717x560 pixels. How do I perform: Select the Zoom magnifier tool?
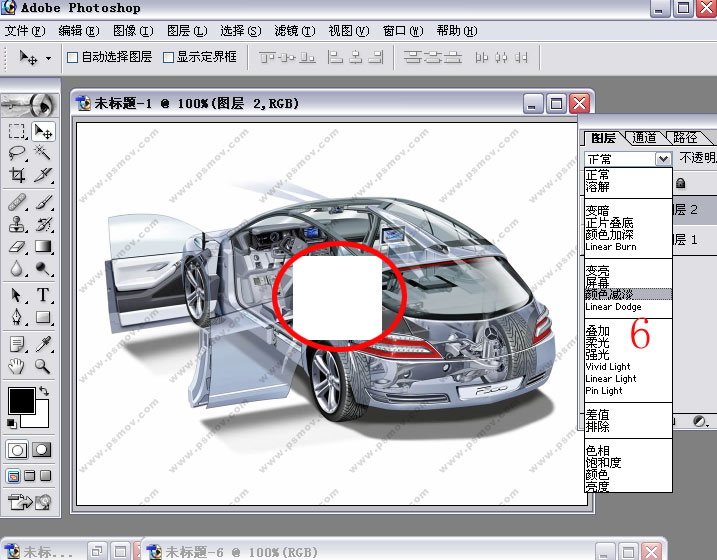(43, 366)
